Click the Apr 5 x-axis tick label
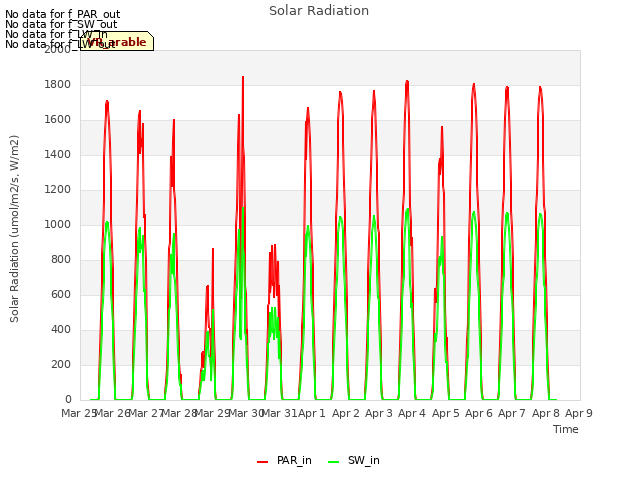640x480 pixels. 446,413
